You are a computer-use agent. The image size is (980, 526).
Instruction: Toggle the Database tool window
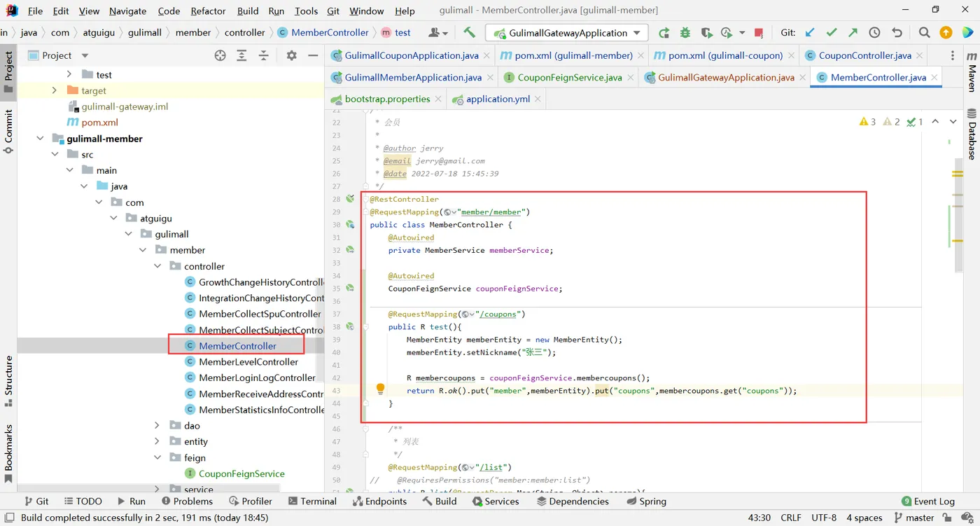[x=972, y=134]
